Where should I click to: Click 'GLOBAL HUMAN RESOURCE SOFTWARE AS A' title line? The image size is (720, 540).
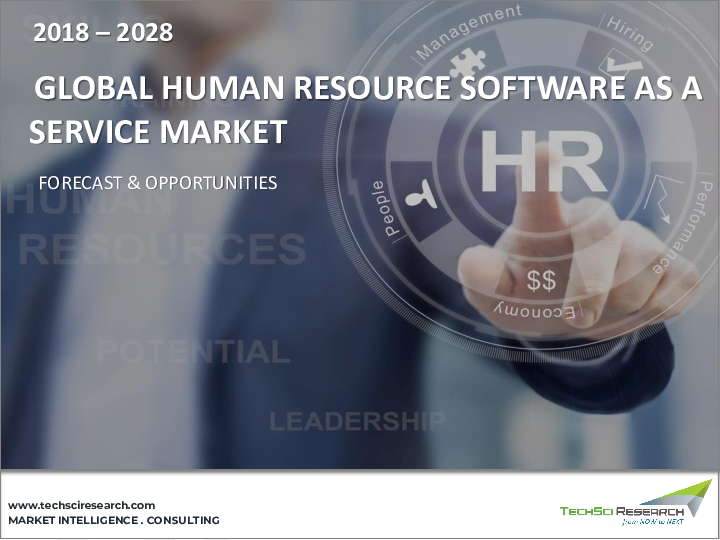[368, 88]
